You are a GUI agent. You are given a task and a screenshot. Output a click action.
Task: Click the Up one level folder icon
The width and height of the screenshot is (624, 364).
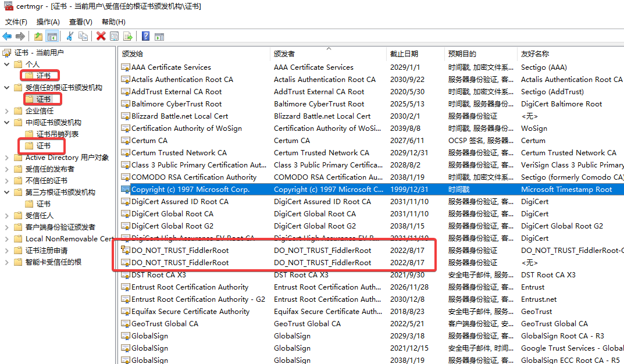tap(38, 36)
